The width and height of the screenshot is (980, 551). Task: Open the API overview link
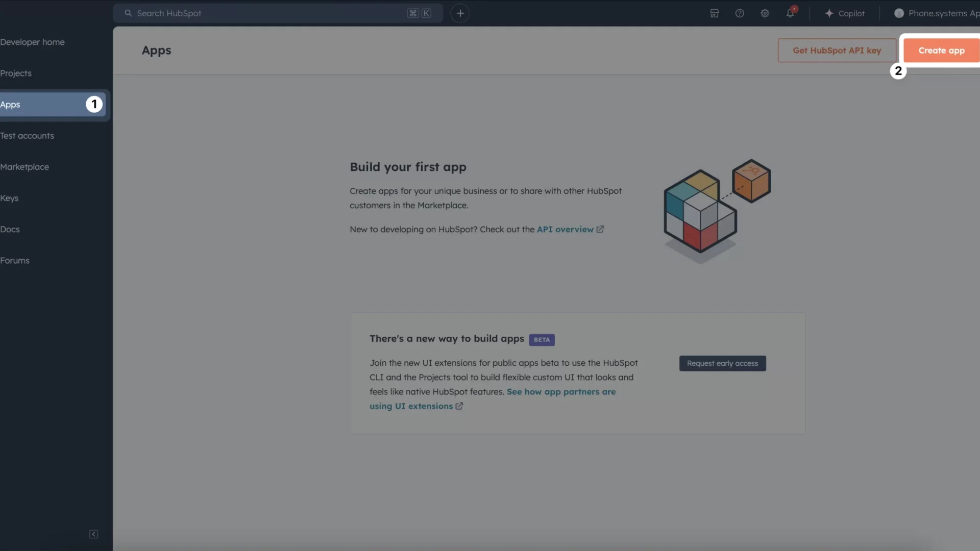566,229
